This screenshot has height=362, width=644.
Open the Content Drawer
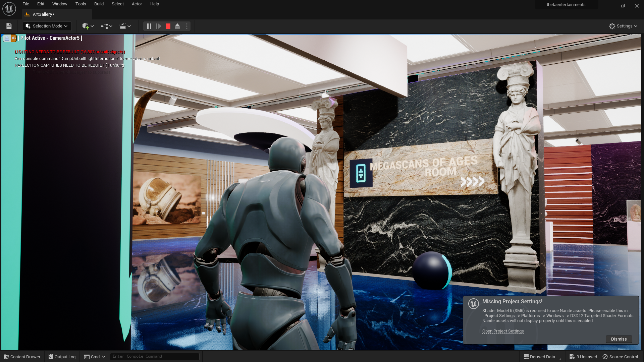point(22,357)
